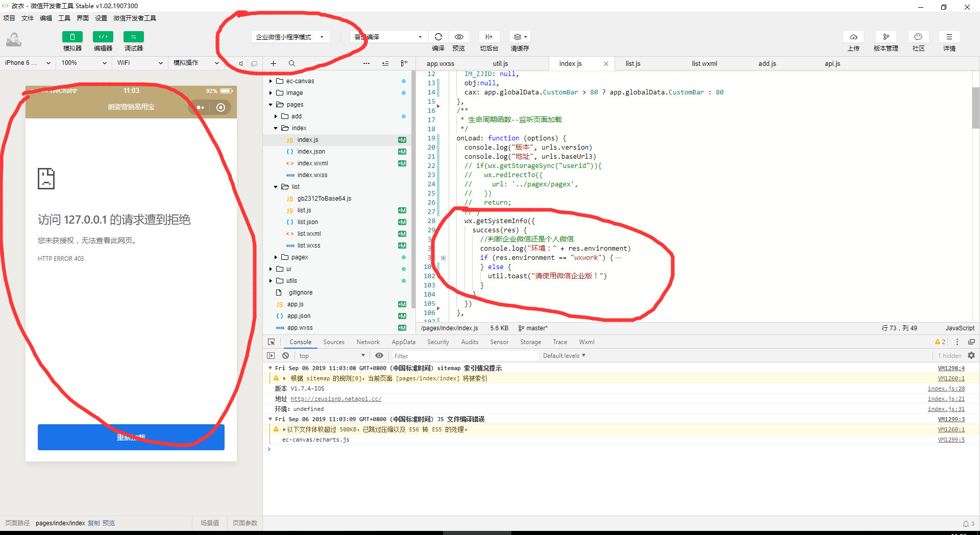This screenshot has width=980, height=535.
Task: Click the inspect element picker icon
Action: point(272,342)
